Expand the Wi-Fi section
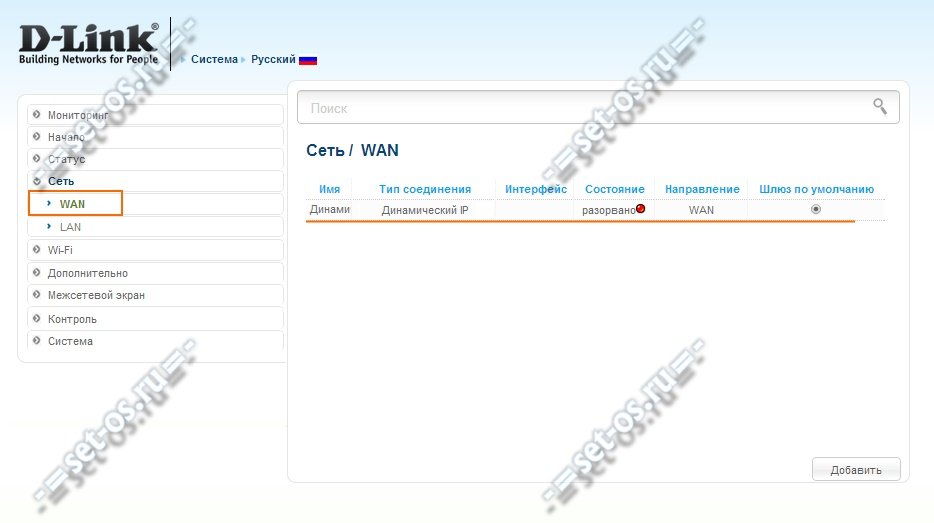This screenshot has width=934, height=523. pyautogui.click(x=155, y=250)
